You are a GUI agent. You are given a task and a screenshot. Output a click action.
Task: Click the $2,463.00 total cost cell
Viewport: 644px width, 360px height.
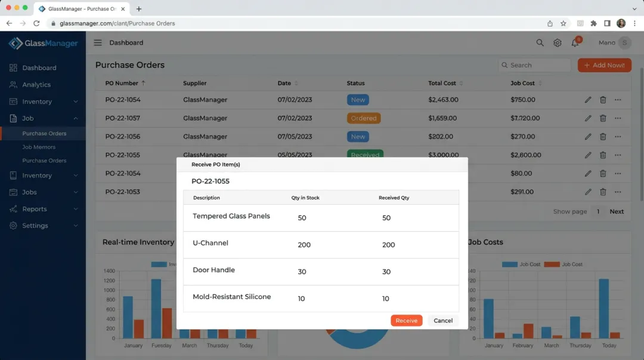pyautogui.click(x=443, y=100)
